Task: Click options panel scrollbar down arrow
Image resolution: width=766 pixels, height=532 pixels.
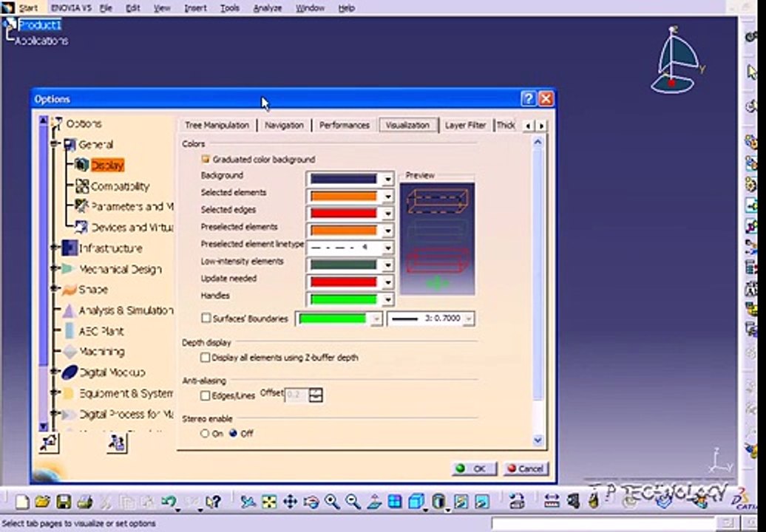Action: (x=538, y=440)
